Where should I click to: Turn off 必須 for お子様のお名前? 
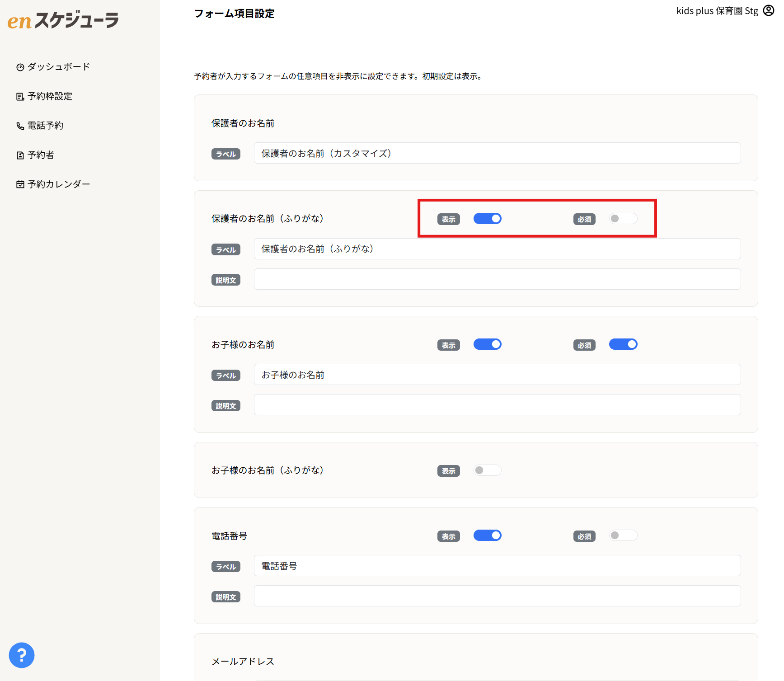(x=623, y=344)
